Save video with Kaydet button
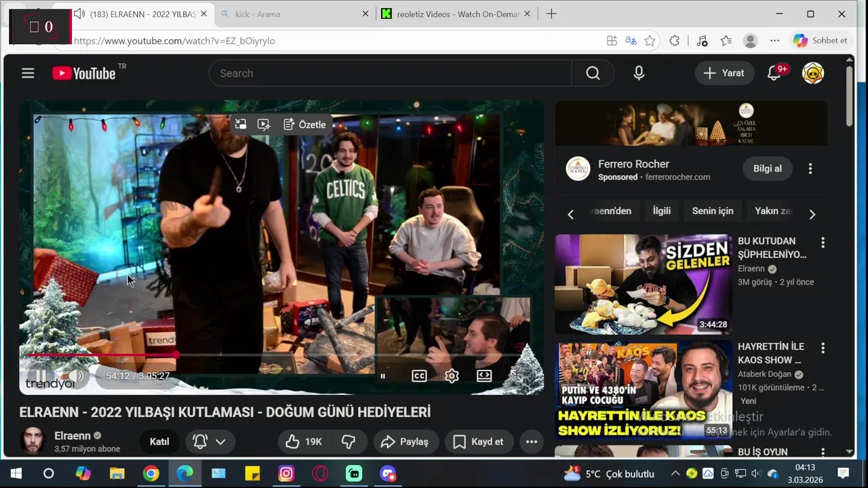Viewport: 868px width, 488px height. pos(478,442)
